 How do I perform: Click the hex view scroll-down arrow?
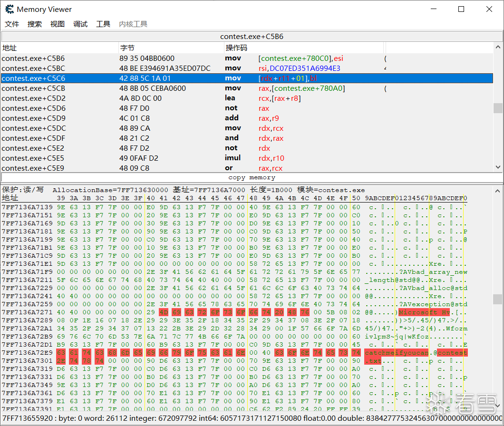point(498,406)
